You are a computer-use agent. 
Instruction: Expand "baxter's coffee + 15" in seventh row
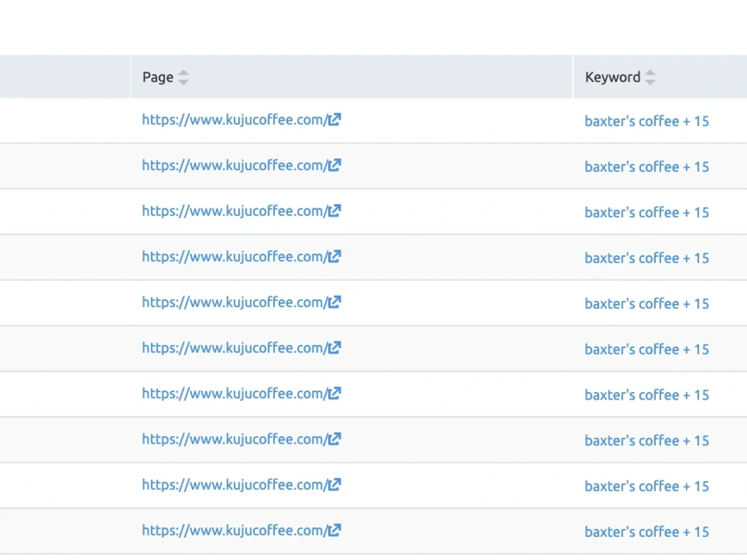tap(647, 395)
